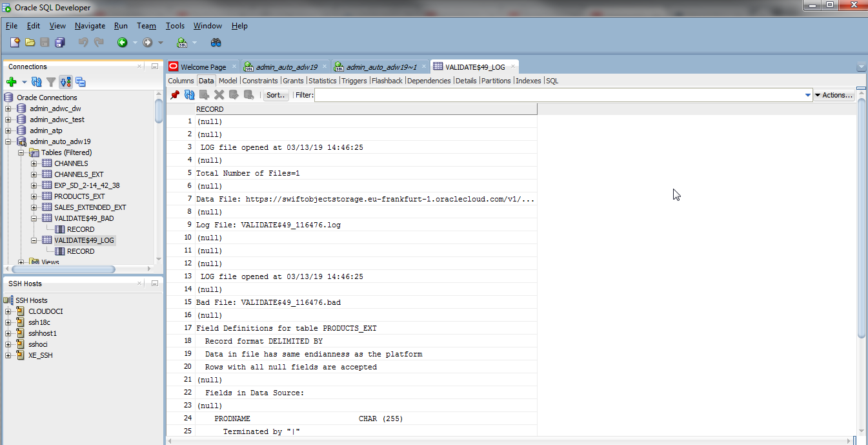Image resolution: width=868 pixels, height=445 pixels.
Task: Toggle the Connections panel sort/schema browser button
Action: pos(65,82)
